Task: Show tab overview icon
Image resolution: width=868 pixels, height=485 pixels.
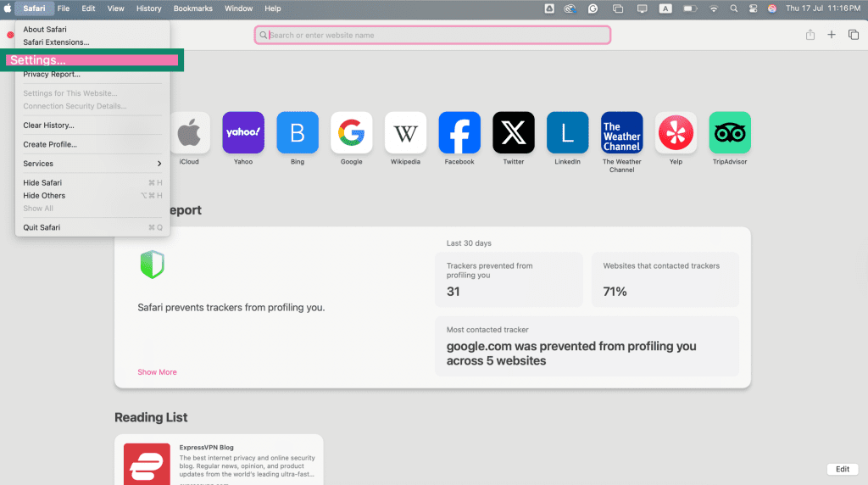Action: click(x=853, y=35)
